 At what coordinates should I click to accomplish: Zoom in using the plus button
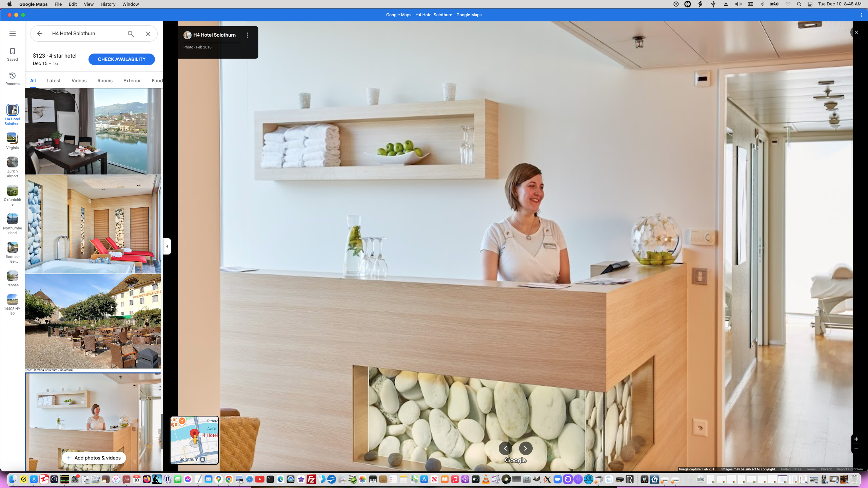(x=856, y=439)
